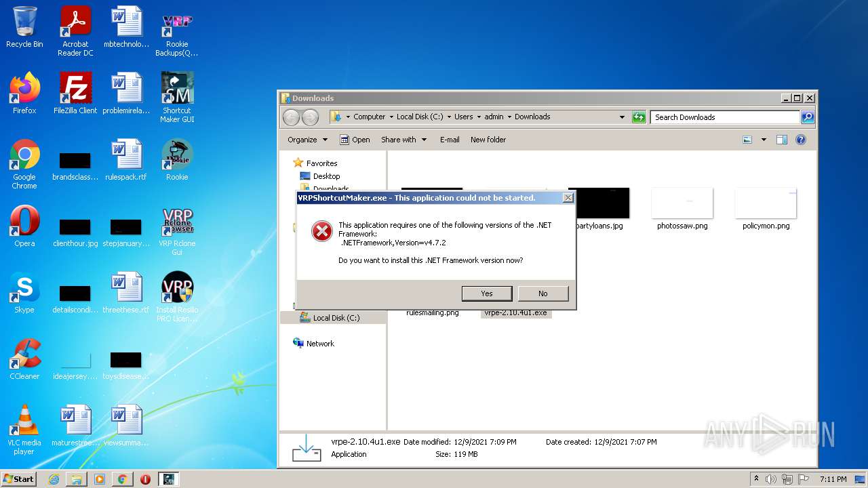
Task: Open the Firefox desktop shortcut
Action: (x=24, y=94)
